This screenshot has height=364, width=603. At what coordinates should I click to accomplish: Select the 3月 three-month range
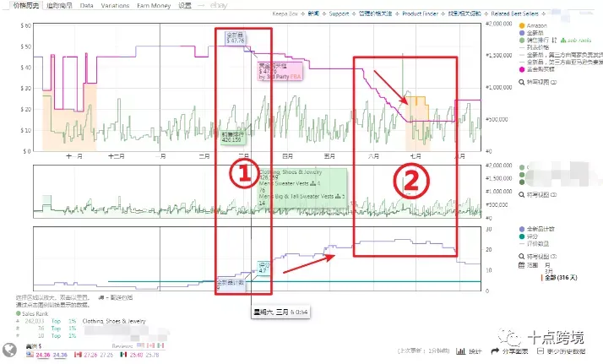coord(548,271)
